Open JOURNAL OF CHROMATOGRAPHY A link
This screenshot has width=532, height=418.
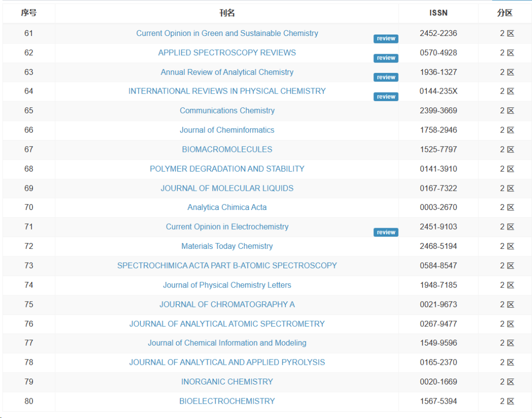pyautogui.click(x=227, y=304)
